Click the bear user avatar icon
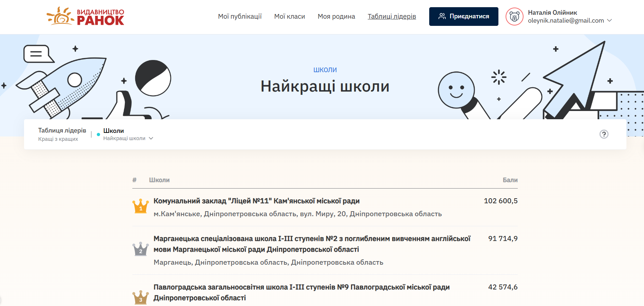Screen dimensions: 644x306 pyautogui.click(x=514, y=17)
